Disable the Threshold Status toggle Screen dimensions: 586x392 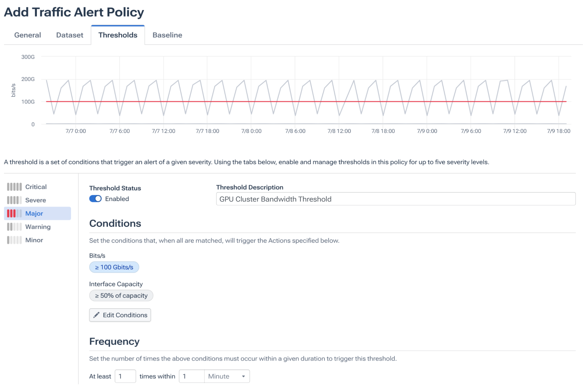click(x=95, y=199)
